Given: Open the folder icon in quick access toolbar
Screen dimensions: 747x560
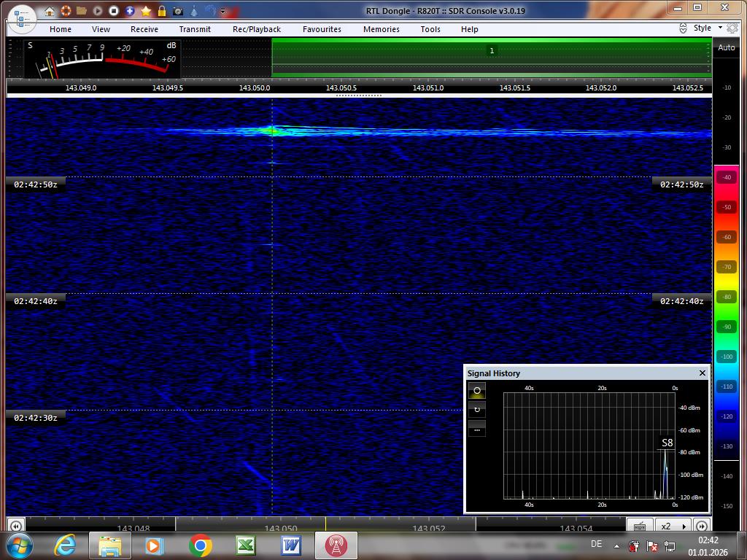Looking at the screenshot, I should 82,10.
